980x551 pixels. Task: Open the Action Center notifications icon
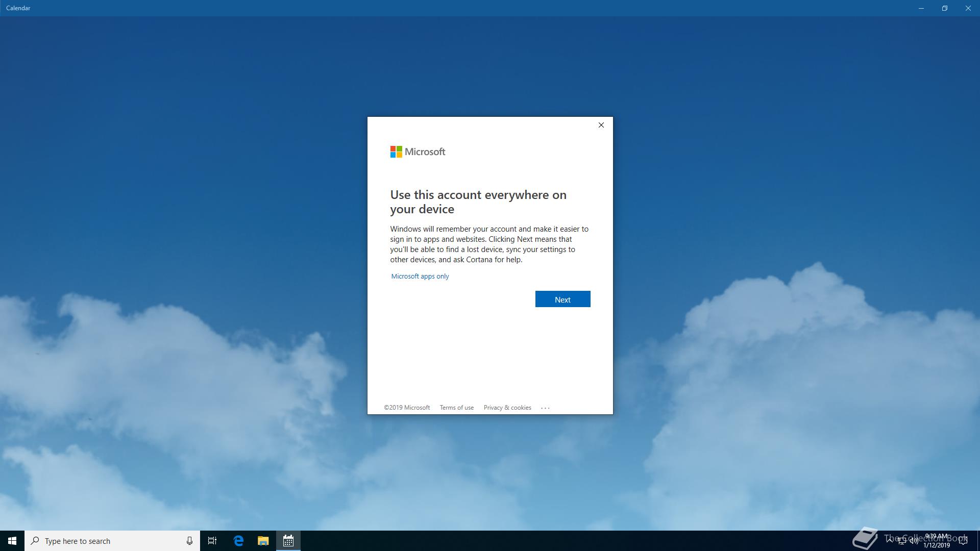[963, 541]
